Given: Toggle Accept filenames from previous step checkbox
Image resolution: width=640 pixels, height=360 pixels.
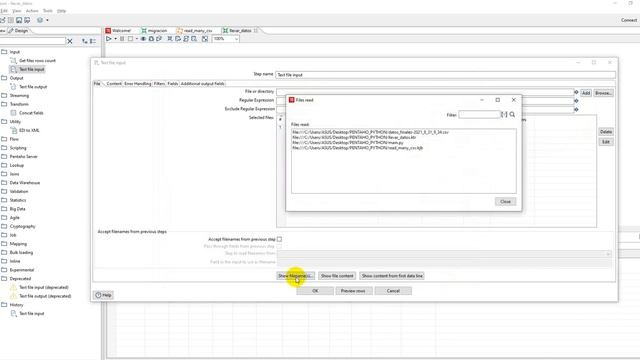Looking at the screenshot, I should 279,239.
